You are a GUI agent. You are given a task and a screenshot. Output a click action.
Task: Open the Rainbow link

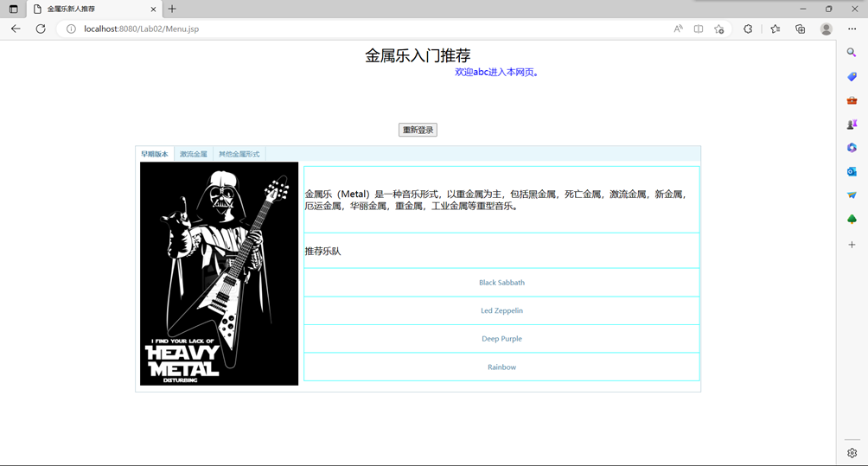click(501, 367)
